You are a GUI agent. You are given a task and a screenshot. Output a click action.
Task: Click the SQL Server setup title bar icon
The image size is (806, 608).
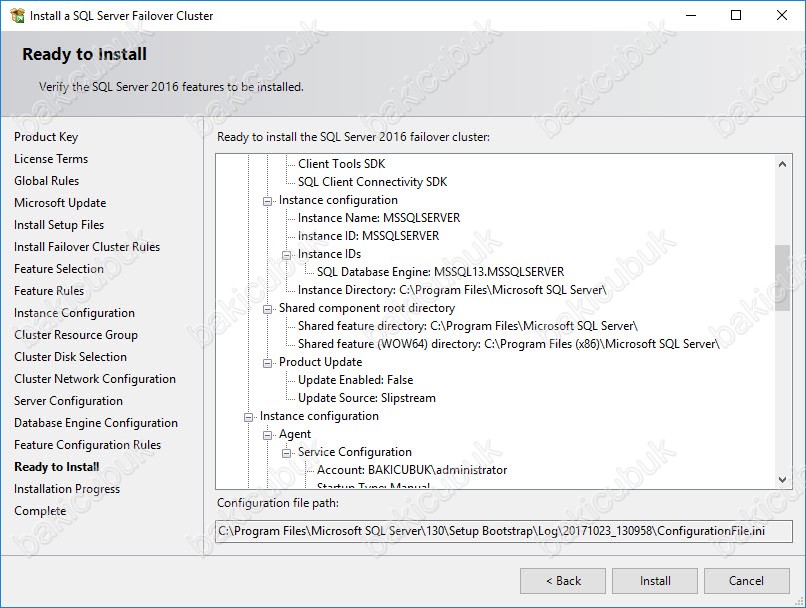pos(17,15)
